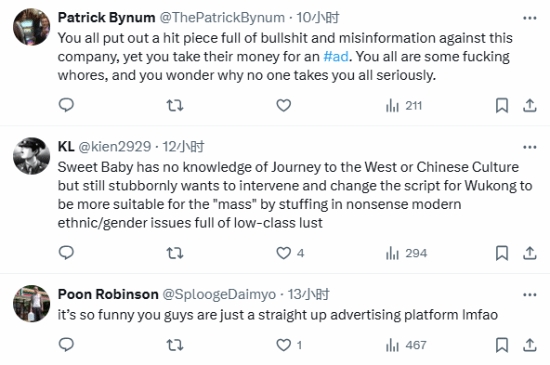Like Patrick Bynum's tweet

click(x=283, y=105)
